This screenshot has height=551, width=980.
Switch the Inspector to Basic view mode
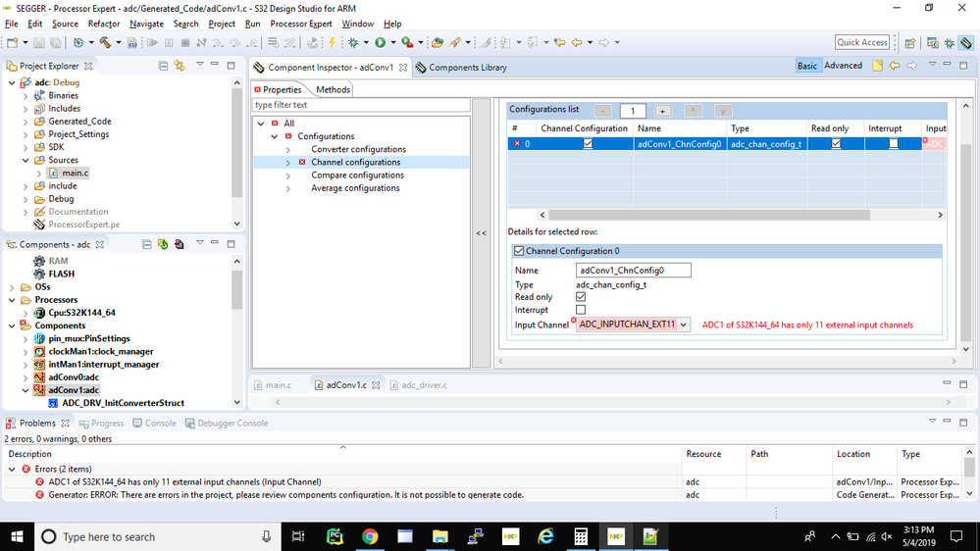click(807, 66)
